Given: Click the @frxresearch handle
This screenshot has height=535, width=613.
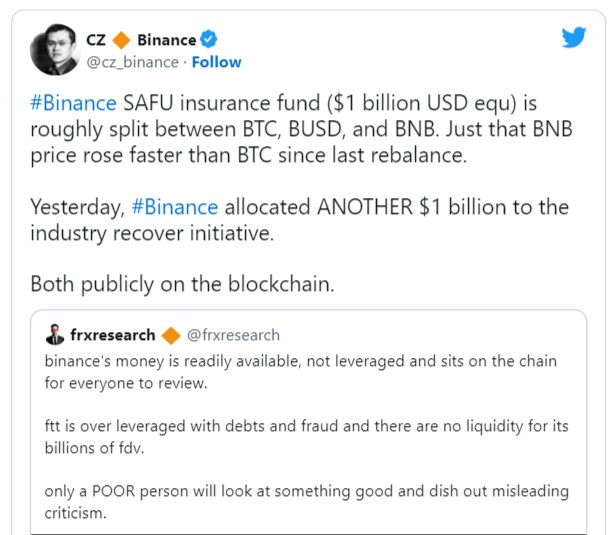Looking at the screenshot, I should pyautogui.click(x=234, y=335).
